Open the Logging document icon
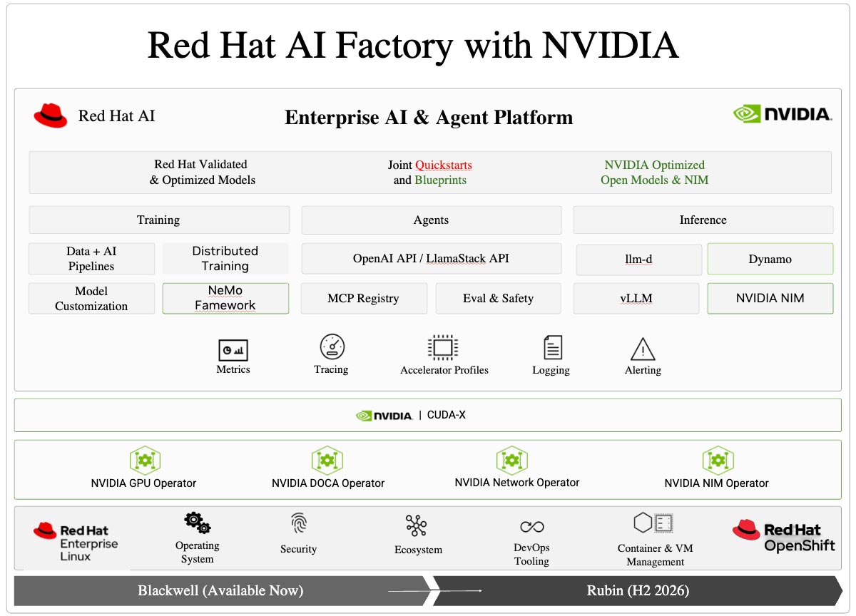The width and height of the screenshot is (856, 616). [552, 348]
